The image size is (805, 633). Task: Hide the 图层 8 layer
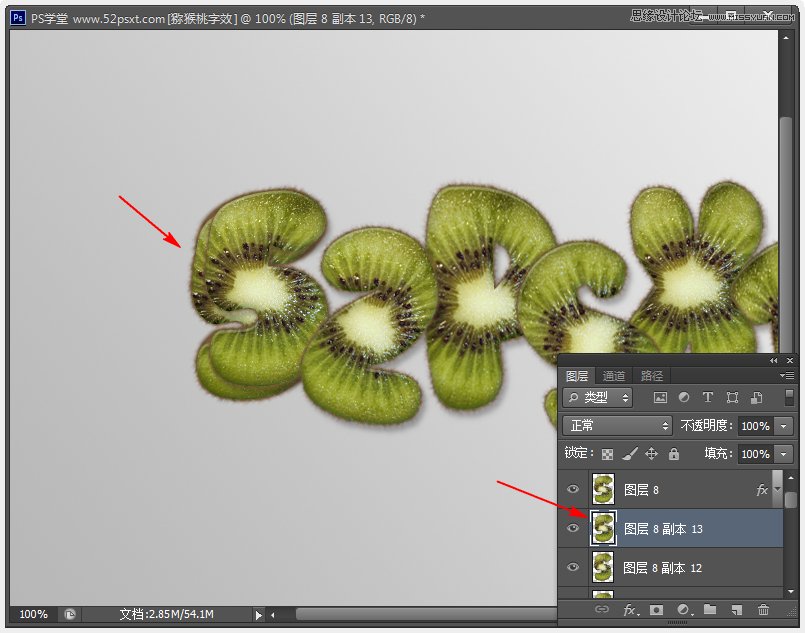tap(572, 489)
